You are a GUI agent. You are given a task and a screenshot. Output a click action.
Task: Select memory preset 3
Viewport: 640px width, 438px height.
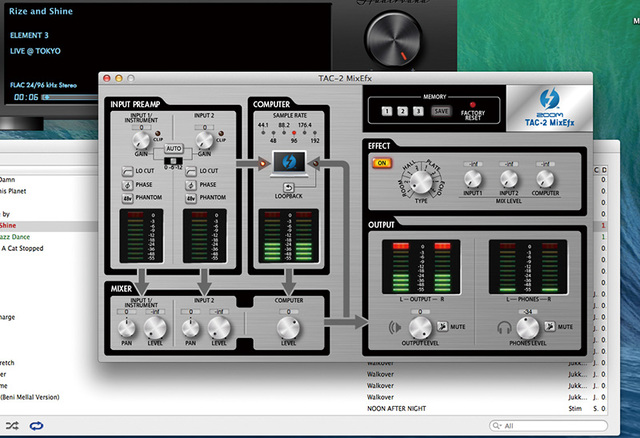pyautogui.click(x=416, y=111)
